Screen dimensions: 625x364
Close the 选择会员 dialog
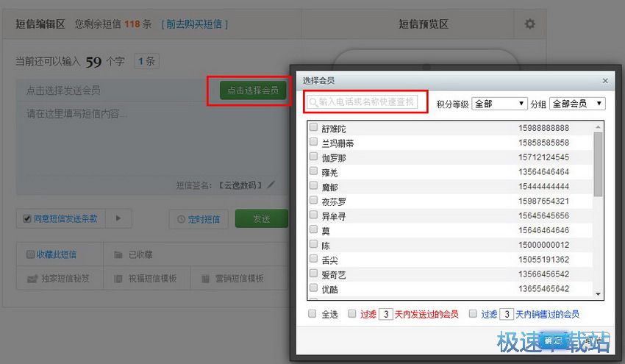(x=605, y=81)
